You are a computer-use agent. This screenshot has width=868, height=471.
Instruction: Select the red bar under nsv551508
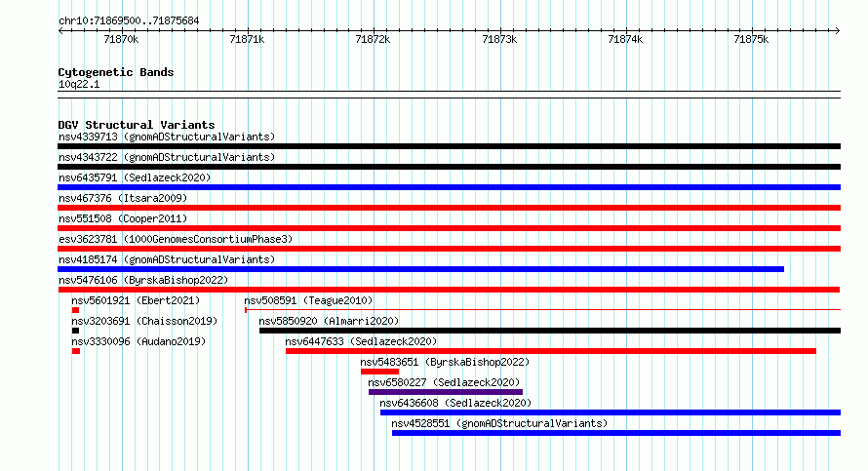point(449,228)
